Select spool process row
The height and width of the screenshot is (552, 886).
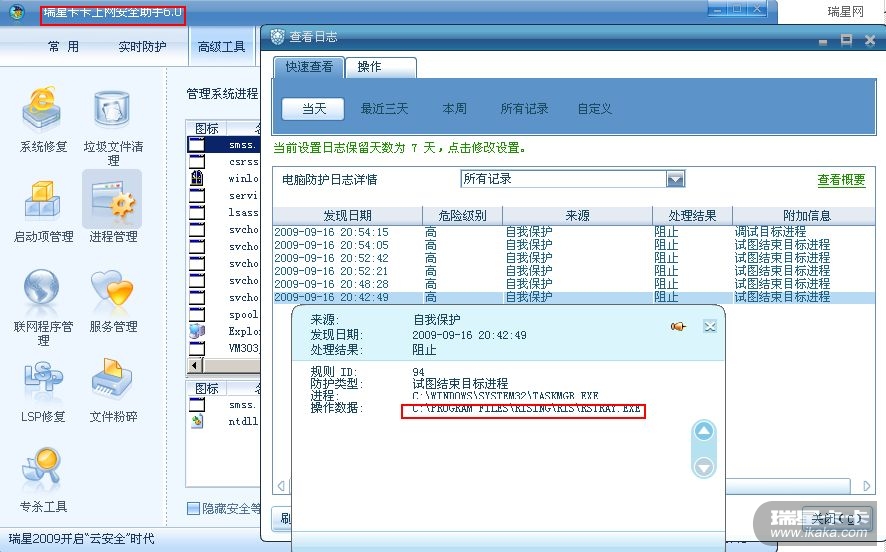pos(224,314)
